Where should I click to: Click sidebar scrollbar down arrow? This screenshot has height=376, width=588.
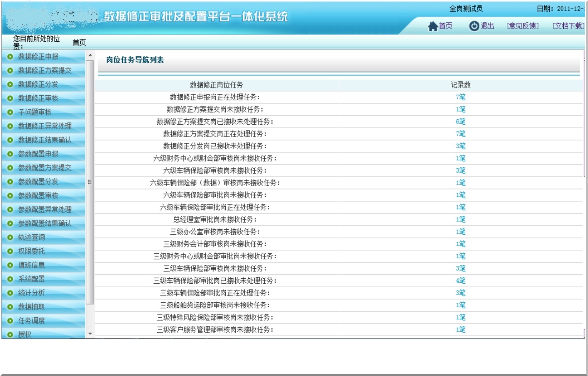[90, 334]
